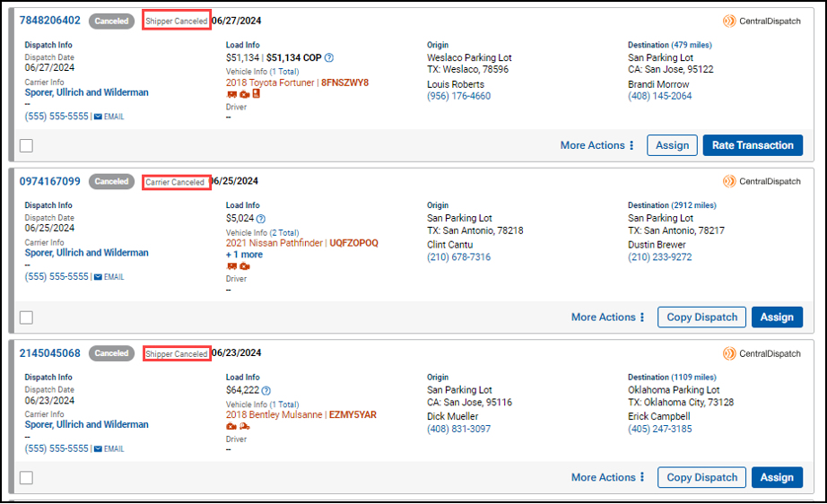The image size is (827, 504).
Task: Click the help icon next to $5,024
Action: tap(261, 218)
